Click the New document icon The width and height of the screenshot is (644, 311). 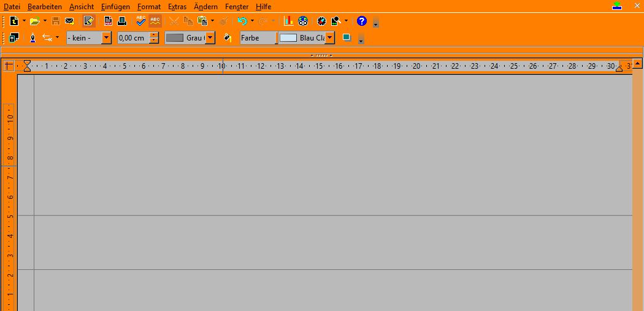tap(13, 21)
